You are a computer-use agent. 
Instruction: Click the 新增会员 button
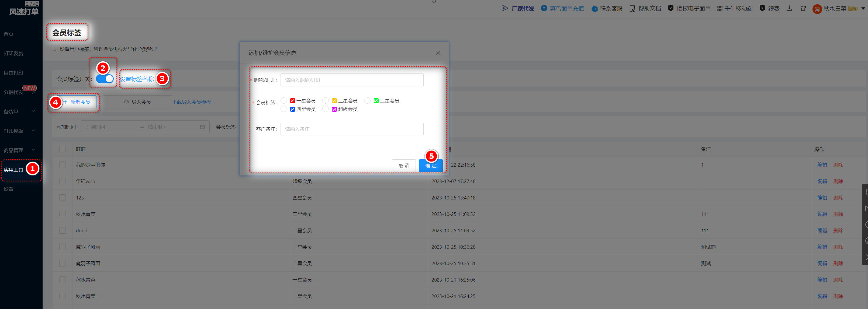pyautogui.click(x=77, y=102)
